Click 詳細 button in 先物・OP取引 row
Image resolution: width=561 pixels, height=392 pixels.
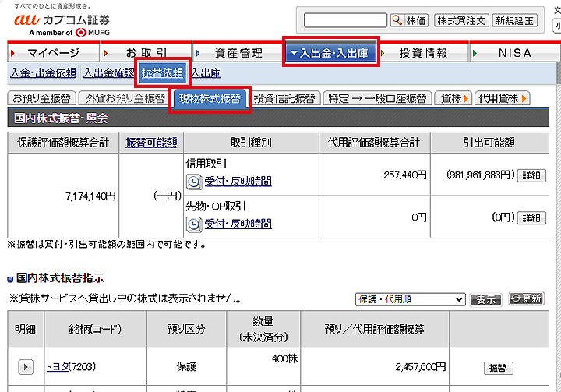(531, 217)
